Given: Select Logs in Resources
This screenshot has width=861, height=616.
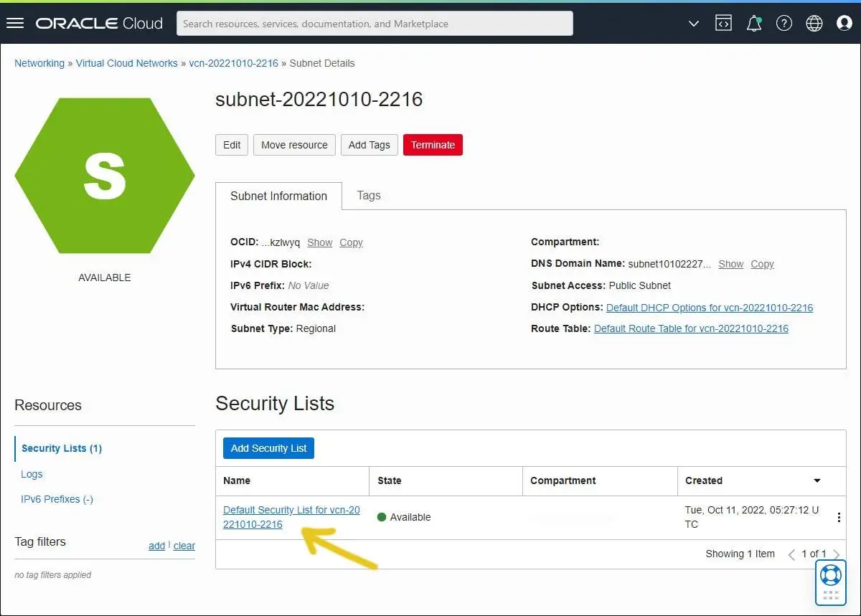Looking at the screenshot, I should click(32, 474).
